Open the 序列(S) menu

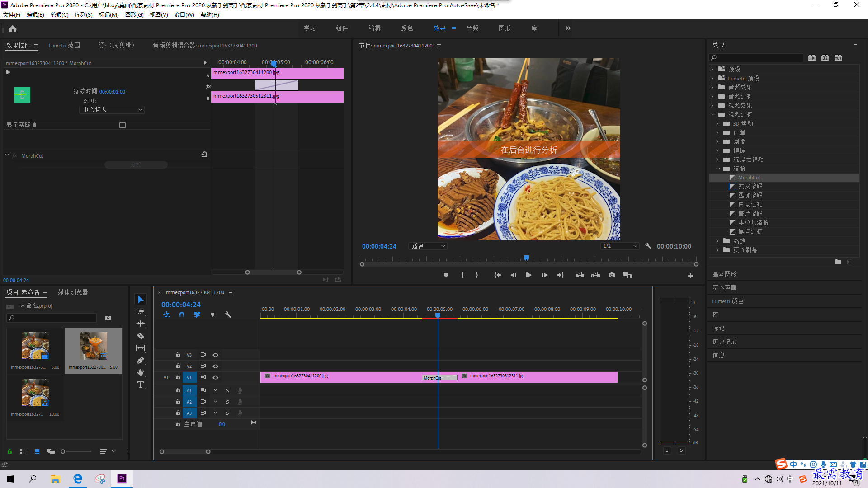[84, 15]
